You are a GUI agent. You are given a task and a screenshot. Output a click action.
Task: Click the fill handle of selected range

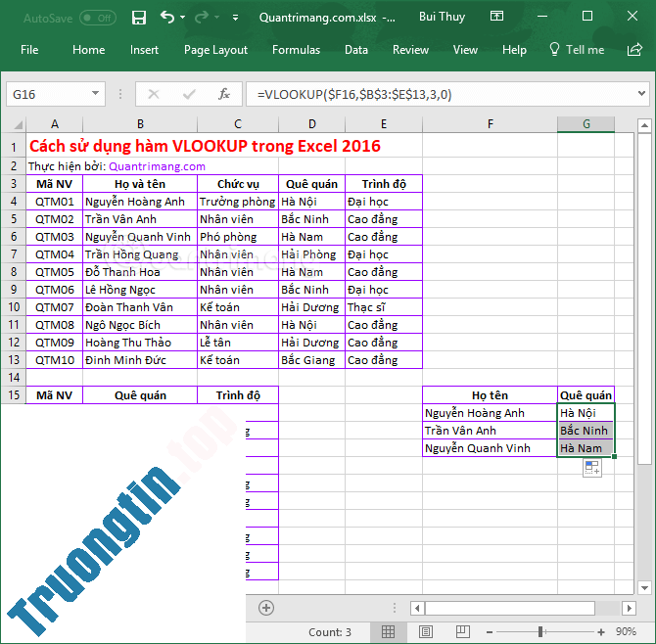(x=614, y=457)
